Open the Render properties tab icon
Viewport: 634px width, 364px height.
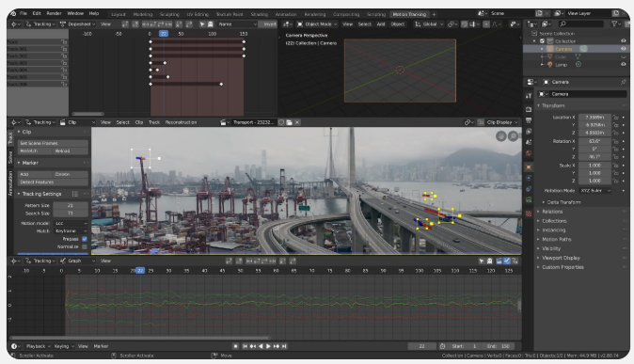coord(529,110)
